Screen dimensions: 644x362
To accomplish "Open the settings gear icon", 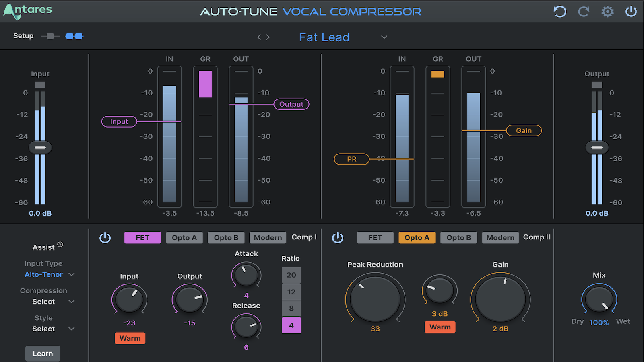I will tap(607, 12).
